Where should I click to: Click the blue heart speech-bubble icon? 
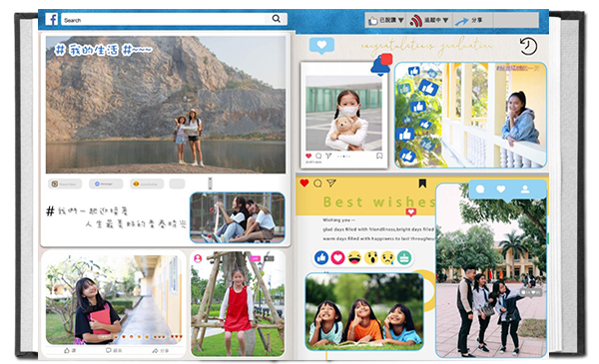point(321,46)
